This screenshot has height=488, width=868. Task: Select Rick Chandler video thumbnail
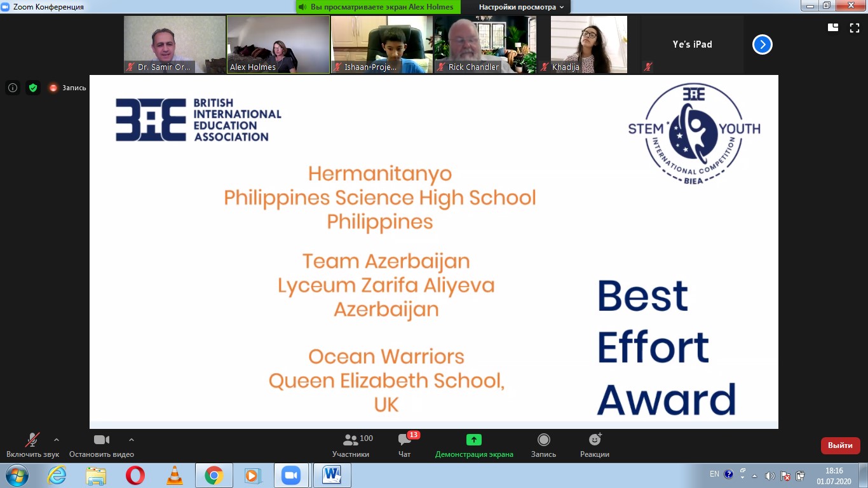[485, 44]
